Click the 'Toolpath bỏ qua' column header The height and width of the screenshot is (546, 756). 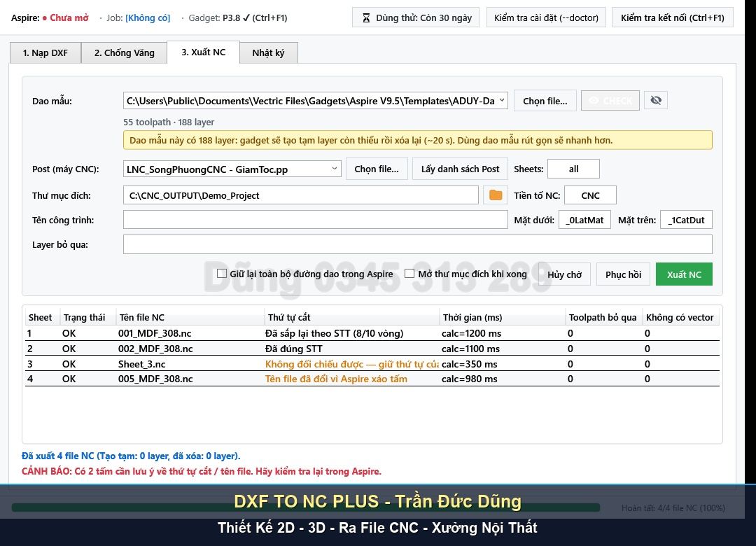603,317
